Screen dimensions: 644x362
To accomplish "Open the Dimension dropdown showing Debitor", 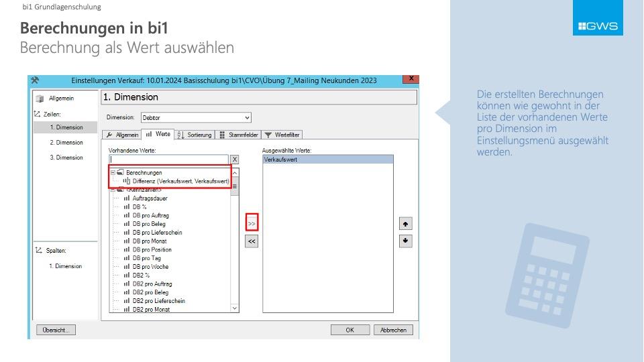I will click(196, 117).
